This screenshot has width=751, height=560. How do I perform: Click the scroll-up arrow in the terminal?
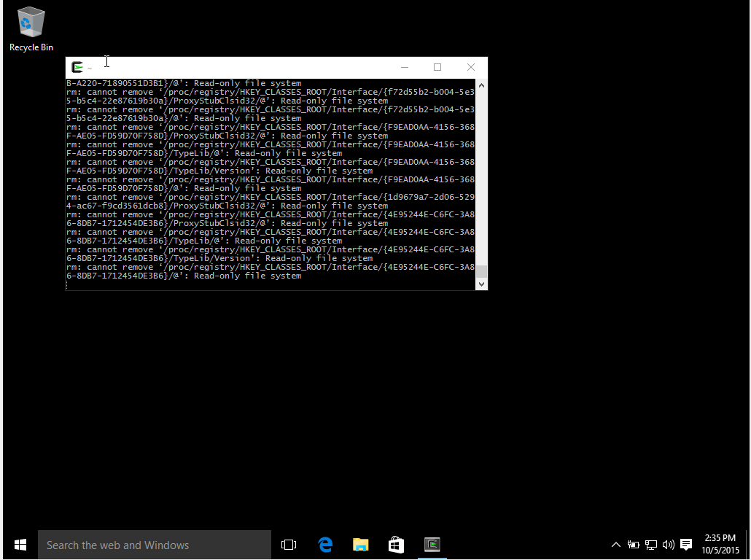click(481, 84)
